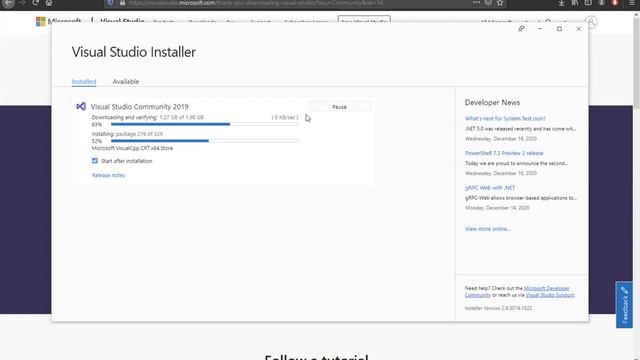The height and width of the screenshot is (360, 640).
Task: Open Microsoft Developer Community link
Action: [x=547, y=288]
